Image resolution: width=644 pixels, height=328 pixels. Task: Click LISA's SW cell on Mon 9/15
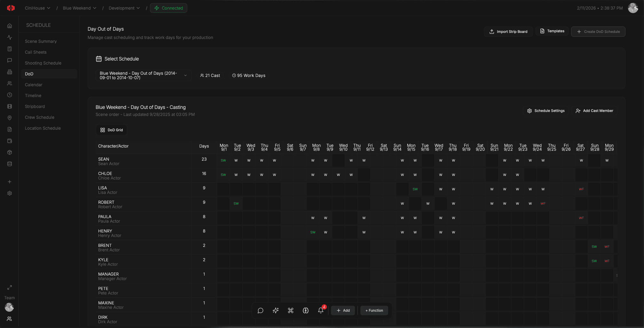(415, 189)
